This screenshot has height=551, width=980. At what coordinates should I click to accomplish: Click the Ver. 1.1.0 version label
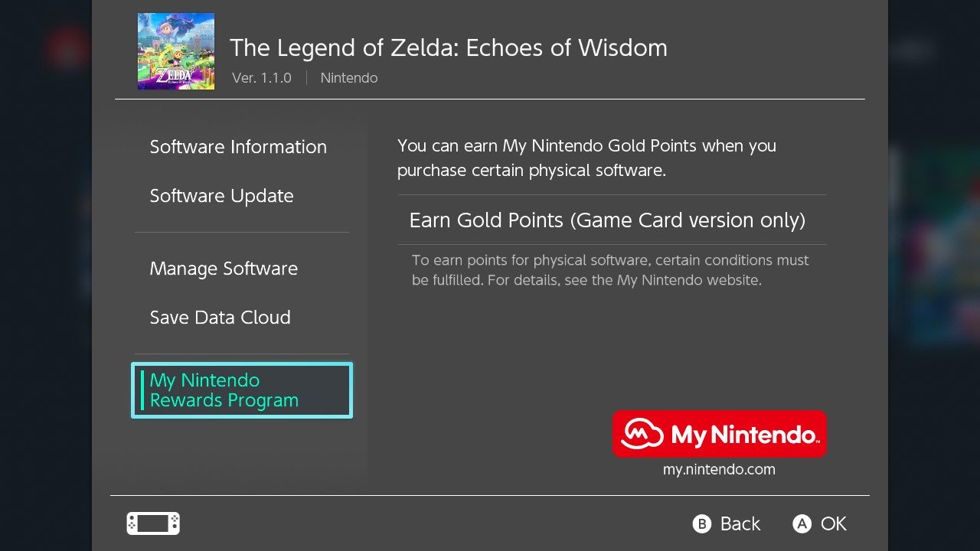pyautogui.click(x=262, y=78)
